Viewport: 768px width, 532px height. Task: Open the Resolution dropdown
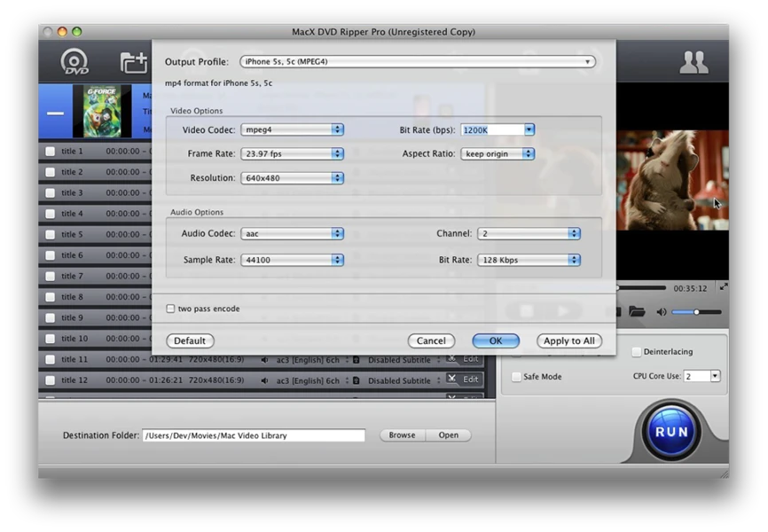(x=292, y=178)
